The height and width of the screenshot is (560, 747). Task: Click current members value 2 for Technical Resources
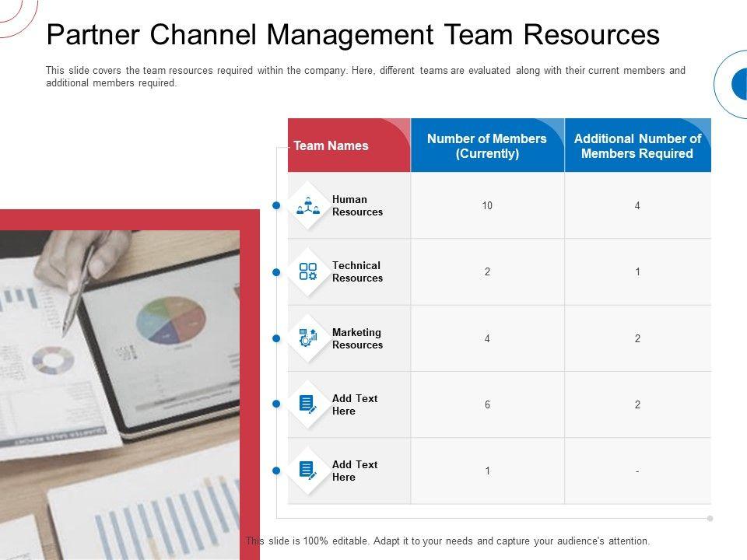[x=487, y=272]
